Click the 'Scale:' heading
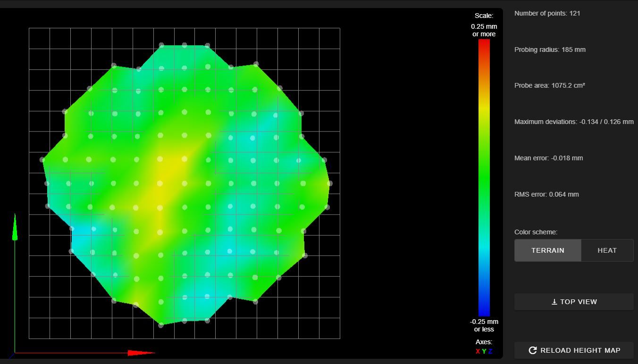Viewport: 638px width, 364px height. click(484, 16)
